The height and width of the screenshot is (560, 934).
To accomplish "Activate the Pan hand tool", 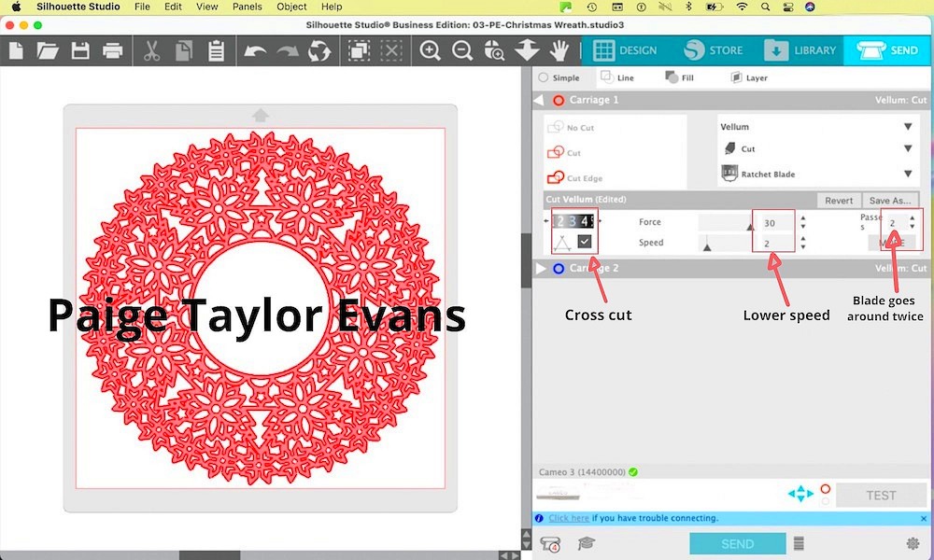I will pos(560,50).
